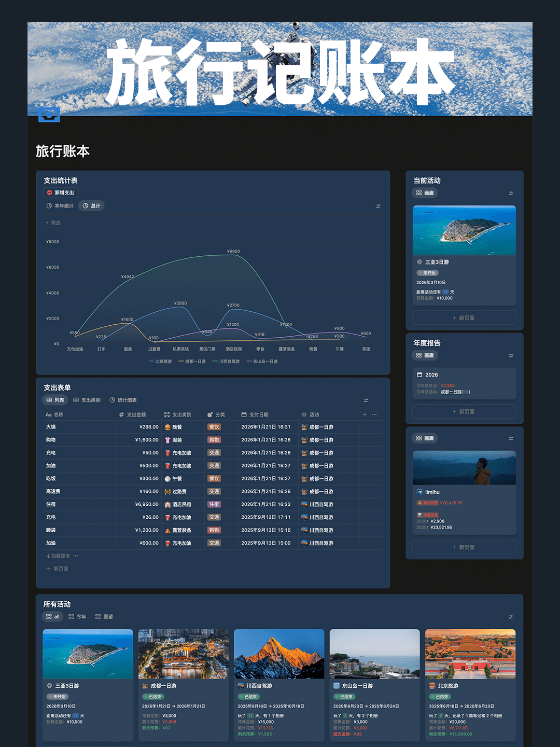560x747 pixels.
Task: Open the 住宿 expense row
Action: [51, 504]
